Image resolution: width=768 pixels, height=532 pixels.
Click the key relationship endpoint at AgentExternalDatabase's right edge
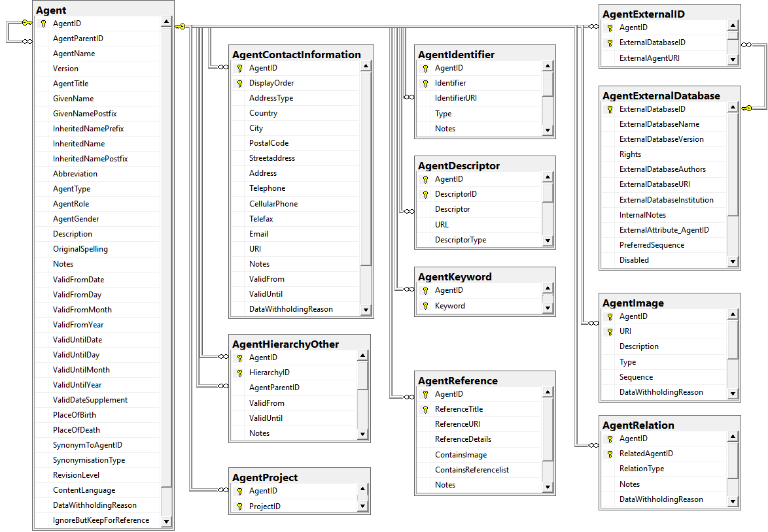click(x=747, y=108)
